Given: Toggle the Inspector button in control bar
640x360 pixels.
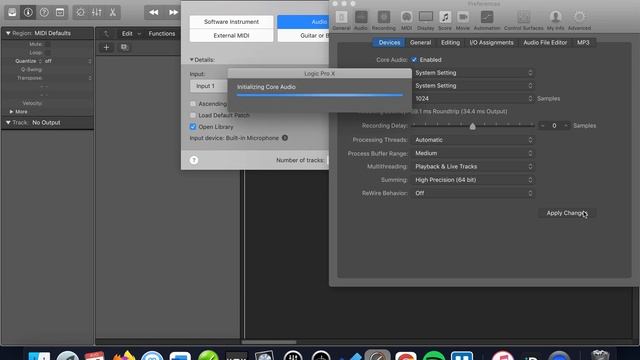Looking at the screenshot, I should pos(28,12).
